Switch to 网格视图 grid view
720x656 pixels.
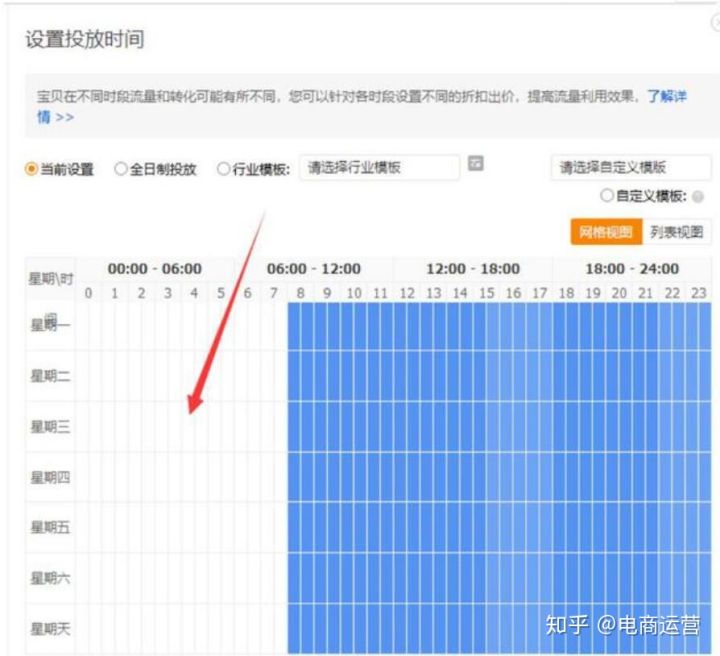(x=606, y=232)
